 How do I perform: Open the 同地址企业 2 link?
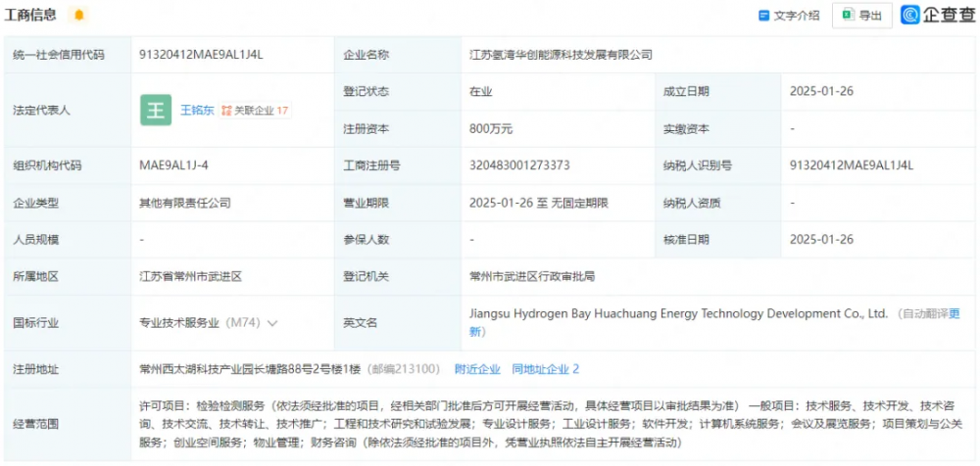pyautogui.click(x=545, y=369)
